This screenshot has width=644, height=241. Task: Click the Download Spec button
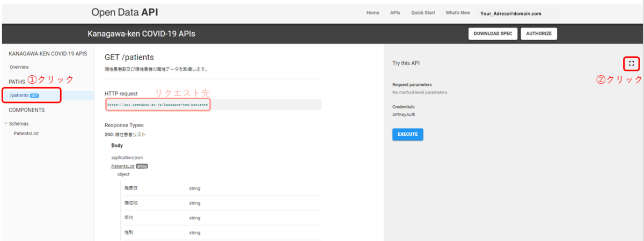click(493, 34)
